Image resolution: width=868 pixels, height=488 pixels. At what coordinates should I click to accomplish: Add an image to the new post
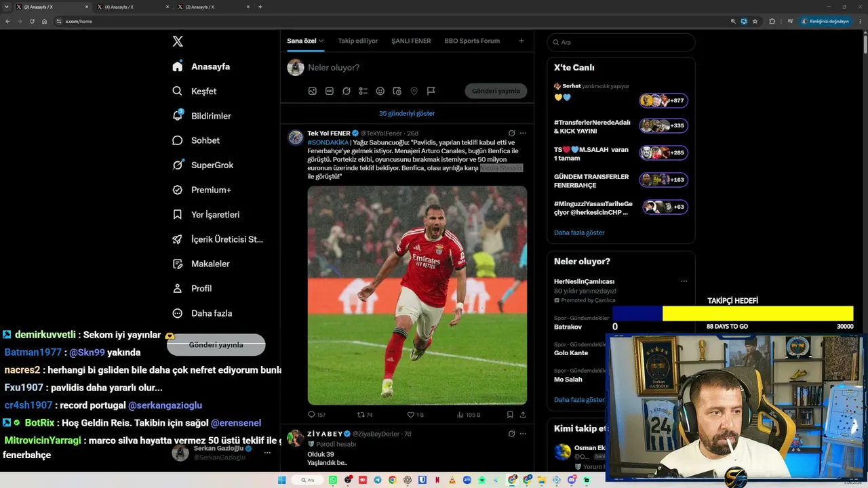pyautogui.click(x=313, y=91)
